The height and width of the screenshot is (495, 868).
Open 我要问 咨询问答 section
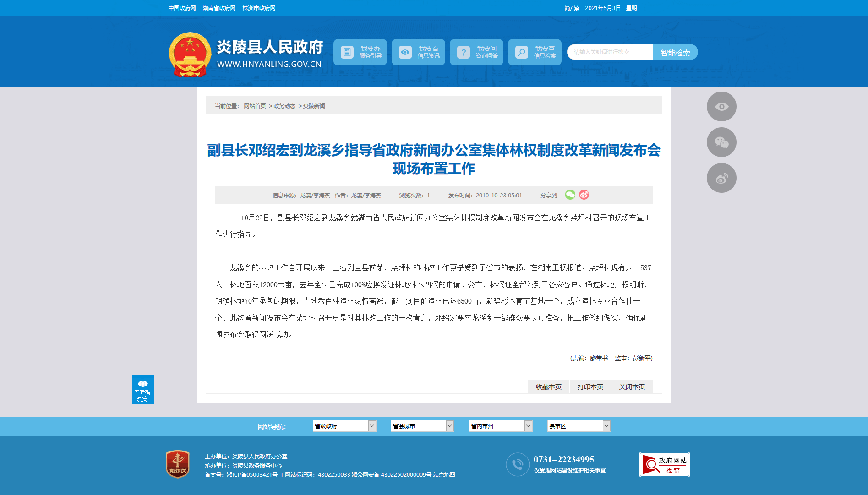(476, 52)
